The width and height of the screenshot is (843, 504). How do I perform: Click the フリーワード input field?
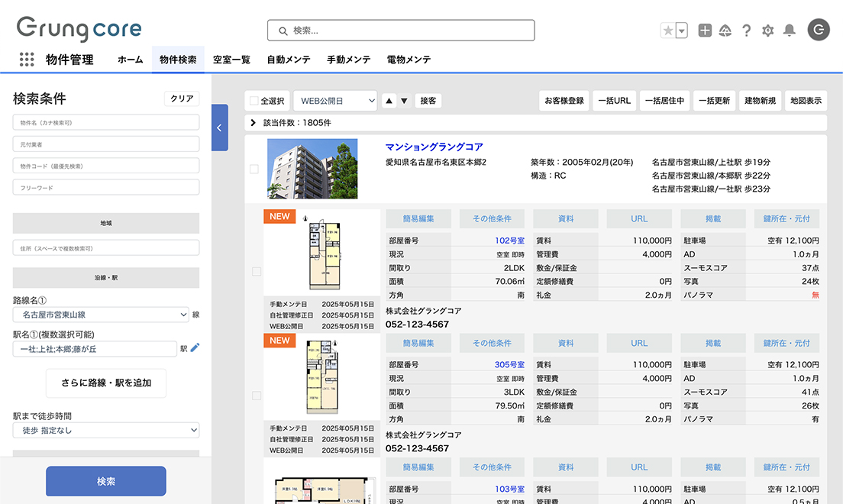tap(106, 187)
